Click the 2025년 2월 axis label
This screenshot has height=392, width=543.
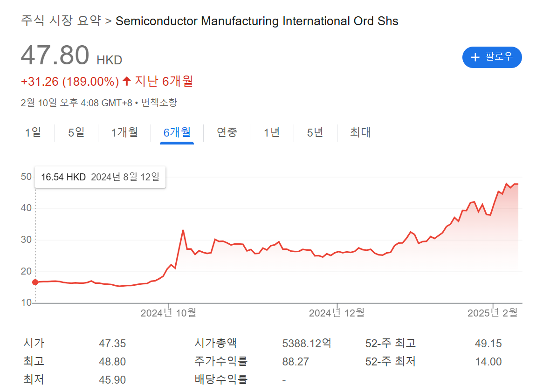(x=493, y=313)
